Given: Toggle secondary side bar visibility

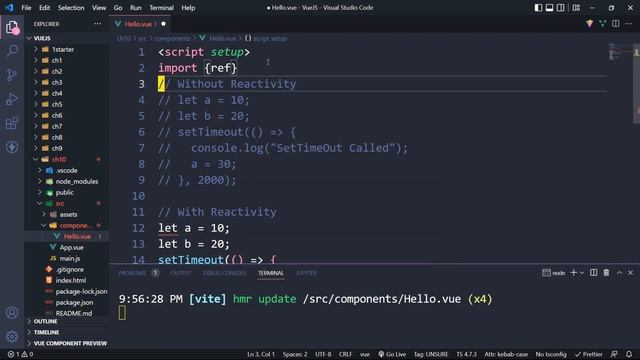Looking at the screenshot, I should tap(561, 8).
